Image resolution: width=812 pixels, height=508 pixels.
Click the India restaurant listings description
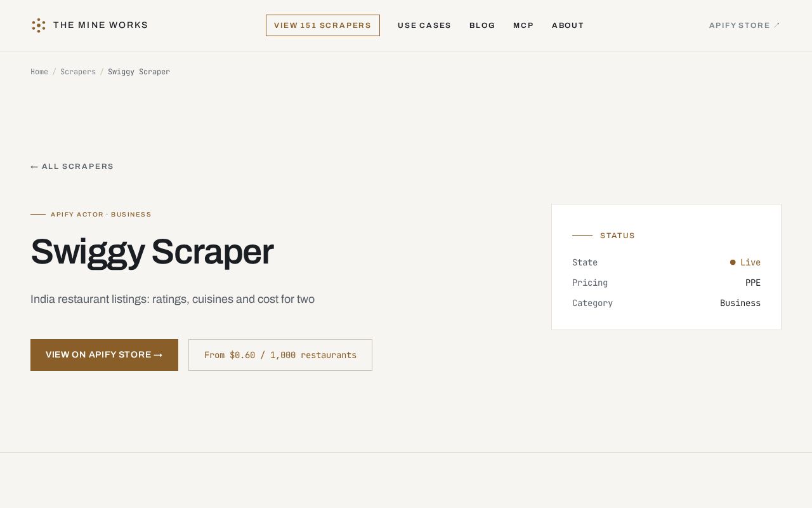[x=173, y=299]
